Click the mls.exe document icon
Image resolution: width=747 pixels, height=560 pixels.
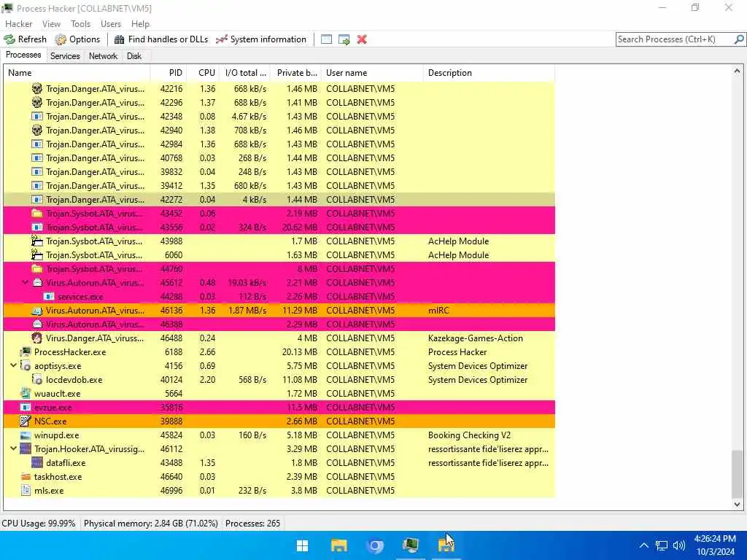[x=26, y=491]
